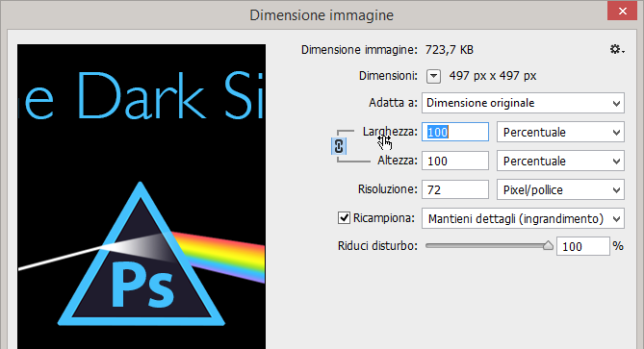Image resolution: width=644 pixels, height=349 pixels.
Task: Open Altezza unit Percentuale dropdown
Action: [560, 161]
